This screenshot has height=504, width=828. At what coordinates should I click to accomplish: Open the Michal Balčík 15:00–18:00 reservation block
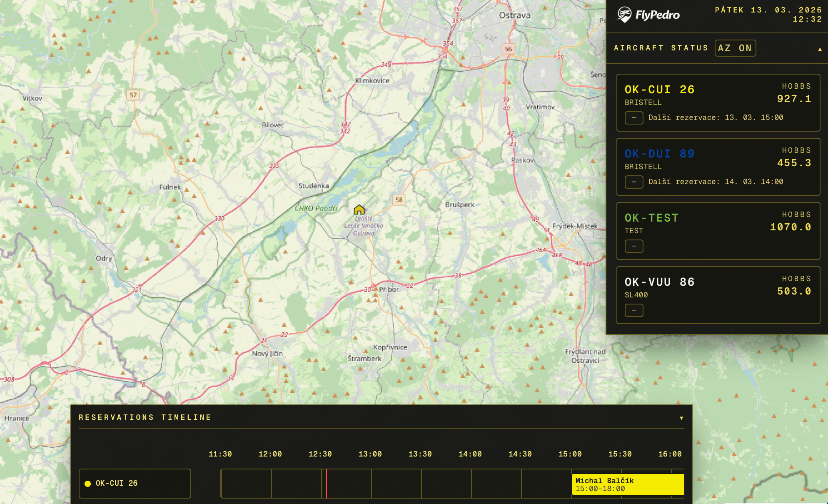coord(628,484)
